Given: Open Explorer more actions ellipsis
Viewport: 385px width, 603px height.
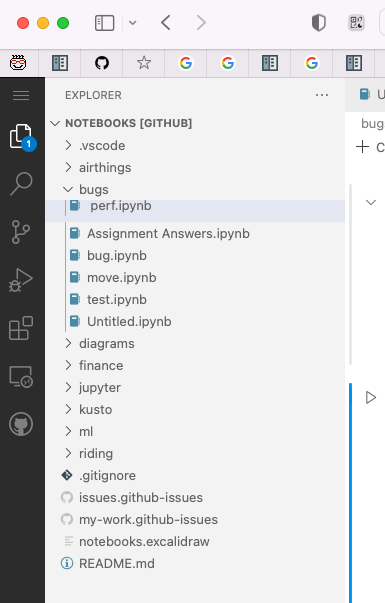Looking at the screenshot, I should pos(322,95).
